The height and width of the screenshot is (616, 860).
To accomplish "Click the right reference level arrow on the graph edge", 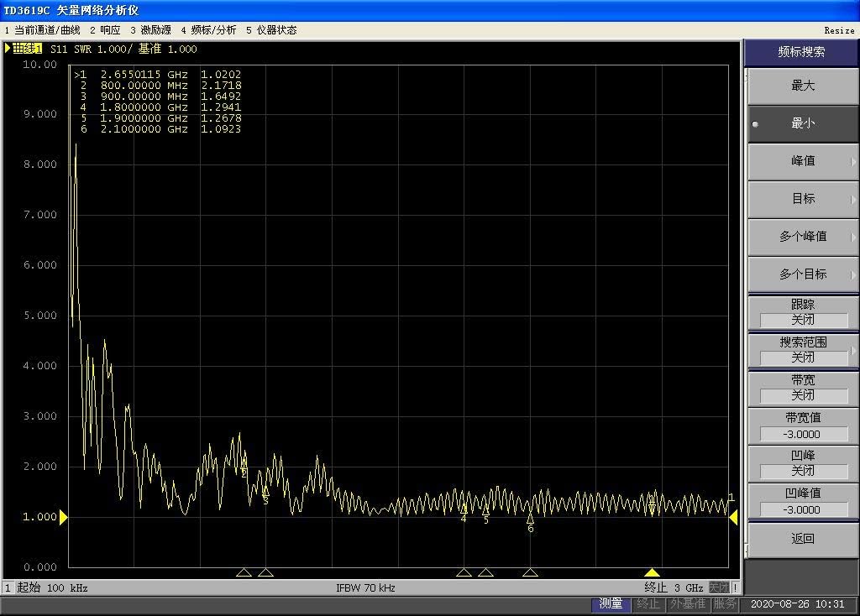I will point(733,518).
